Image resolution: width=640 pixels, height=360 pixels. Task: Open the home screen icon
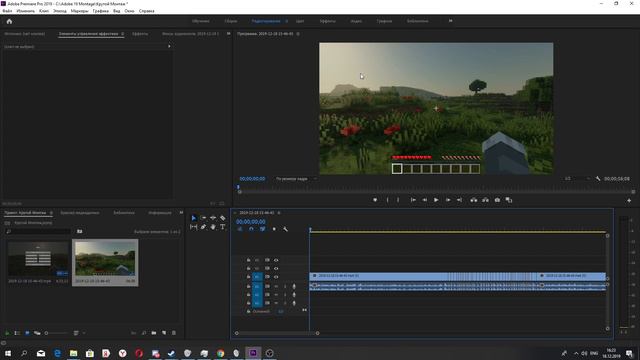(9, 21)
